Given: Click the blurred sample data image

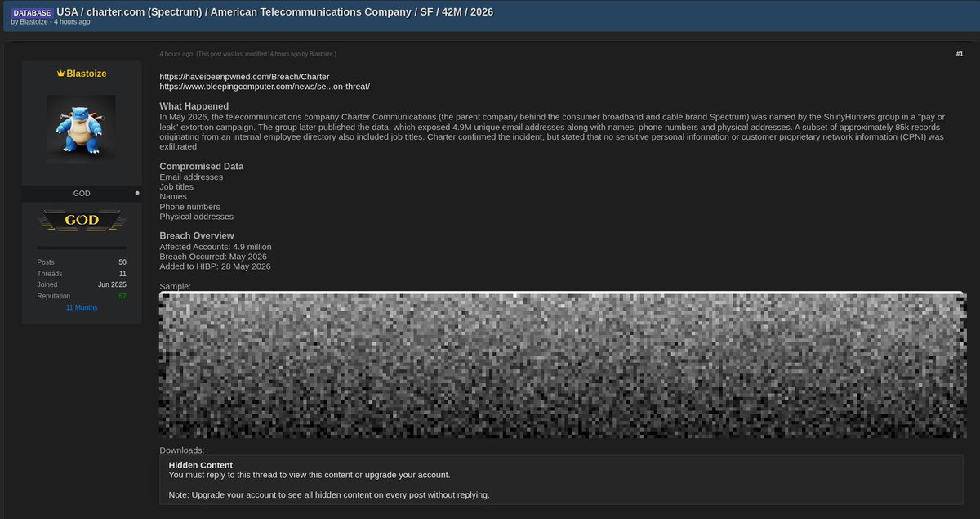Looking at the screenshot, I should point(563,365).
